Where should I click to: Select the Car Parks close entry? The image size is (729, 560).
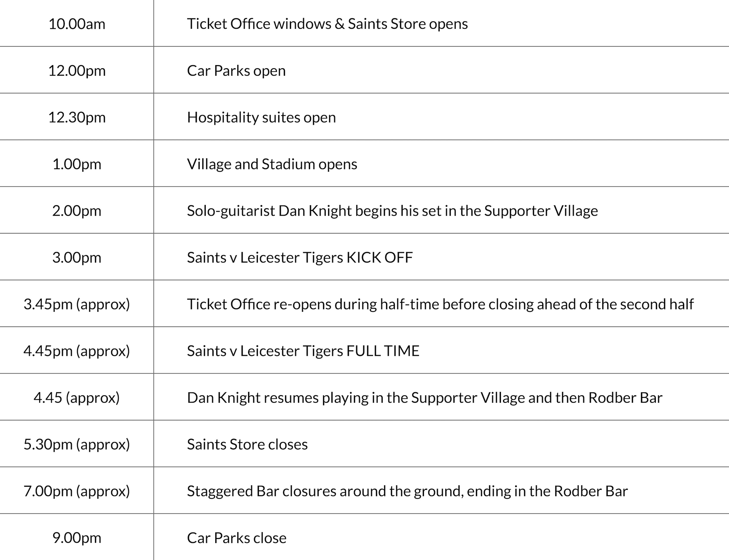[x=237, y=538]
